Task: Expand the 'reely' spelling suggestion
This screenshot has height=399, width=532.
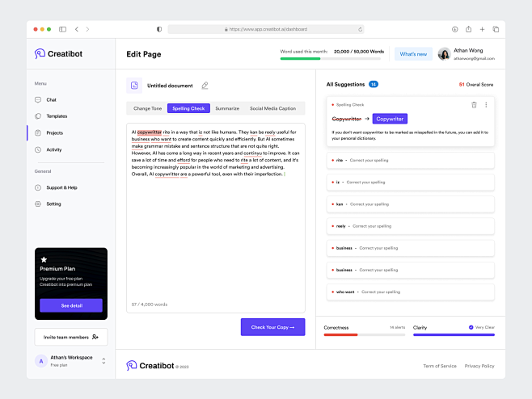Action: coord(410,226)
